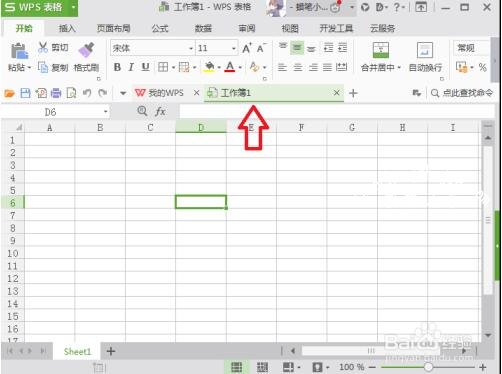Click the Insert Function fx icon
The width and height of the screenshot is (502, 374).
coord(160,111)
